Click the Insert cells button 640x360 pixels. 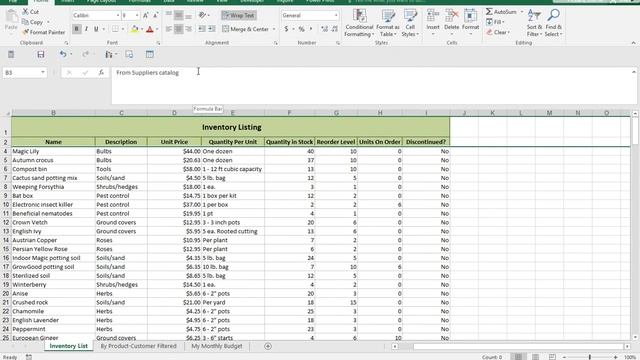pyautogui.click(x=433, y=22)
